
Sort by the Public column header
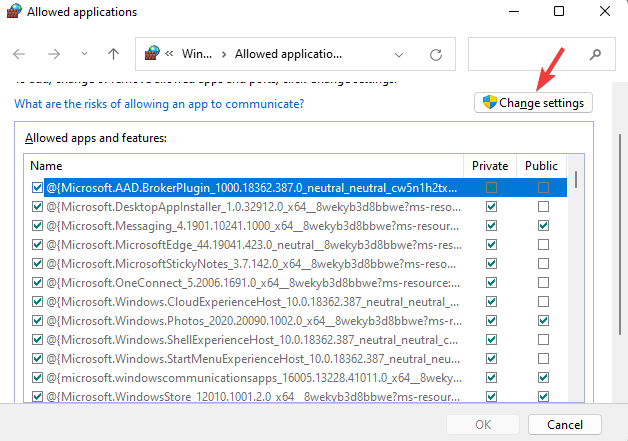tap(541, 166)
